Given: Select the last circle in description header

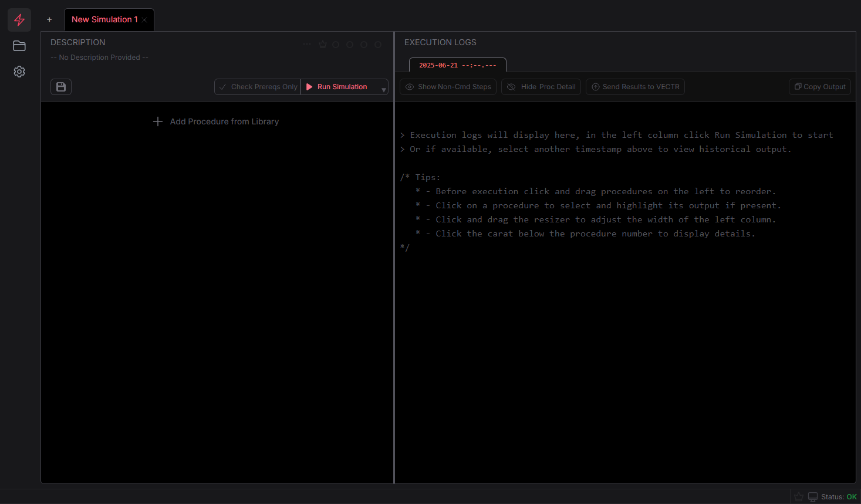Looking at the screenshot, I should point(378,45).
